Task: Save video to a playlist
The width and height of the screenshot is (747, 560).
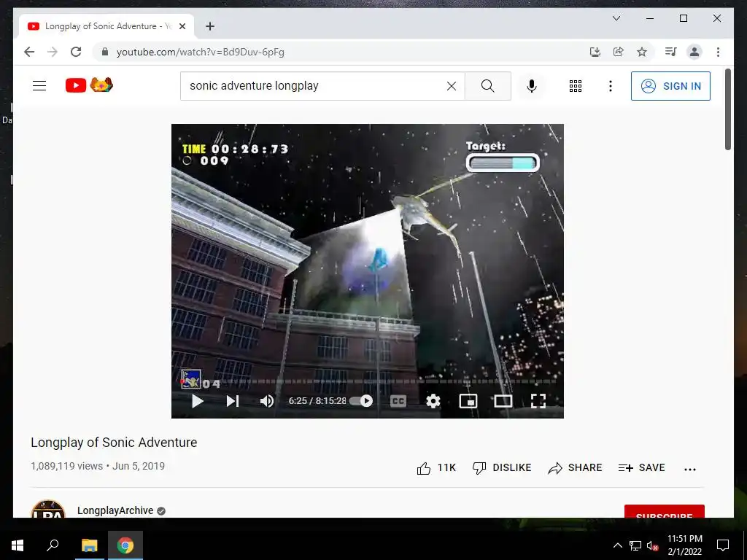Action: [641, 468]
